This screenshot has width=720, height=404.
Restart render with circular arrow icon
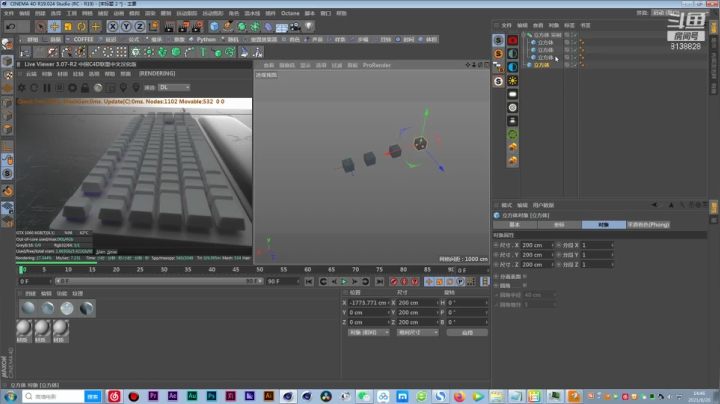click(34, 87)
